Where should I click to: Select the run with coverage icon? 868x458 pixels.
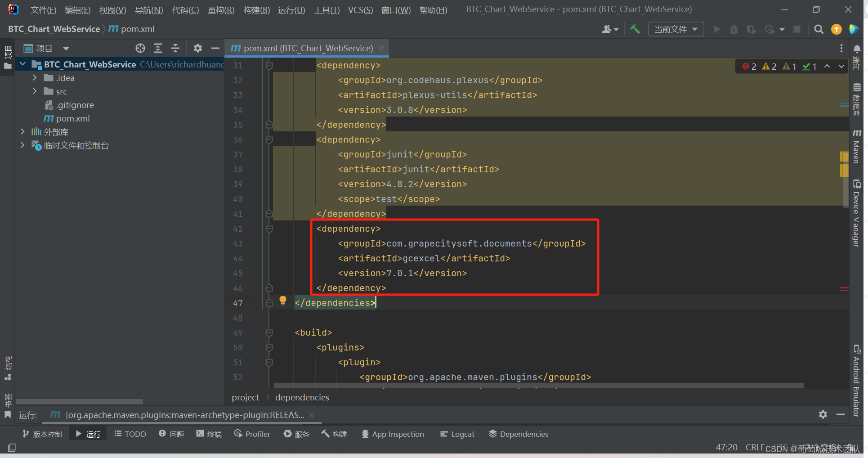pyautogui.click(x=752, y=29)
